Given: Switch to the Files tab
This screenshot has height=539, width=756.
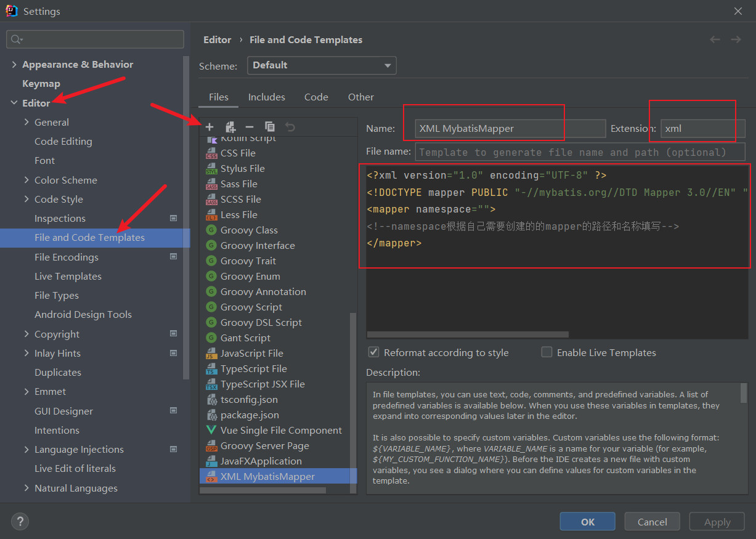Looking at the screenshot, I should (219, 97).
